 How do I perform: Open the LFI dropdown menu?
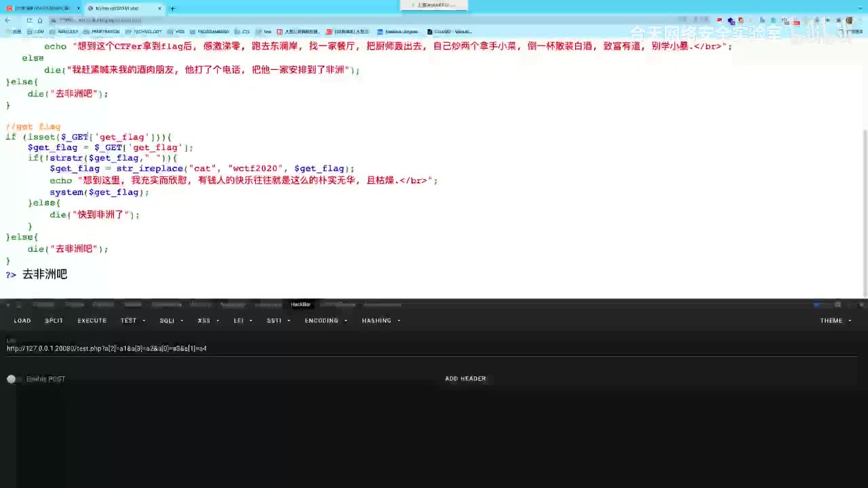[243, 321]
